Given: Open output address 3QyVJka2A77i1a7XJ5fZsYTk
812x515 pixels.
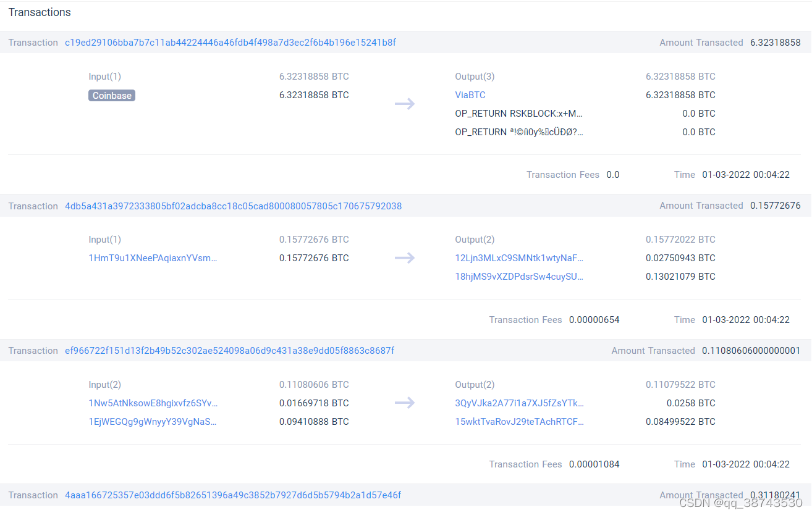Looking at the screenshot, I should click(x=519, y=403).
